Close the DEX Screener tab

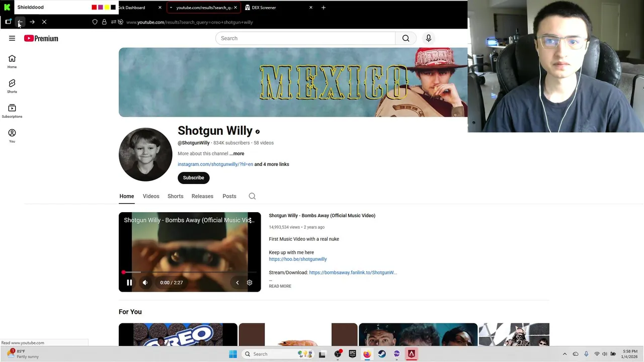[311, 8]
